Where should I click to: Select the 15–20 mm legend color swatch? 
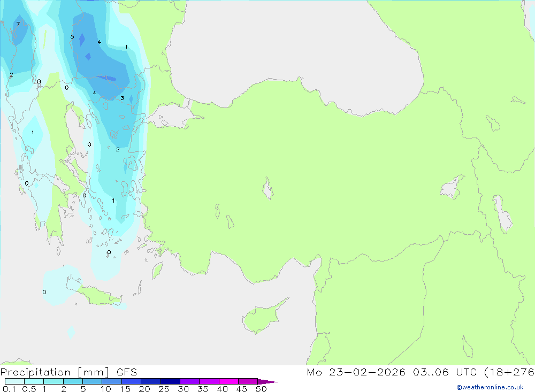132,381
